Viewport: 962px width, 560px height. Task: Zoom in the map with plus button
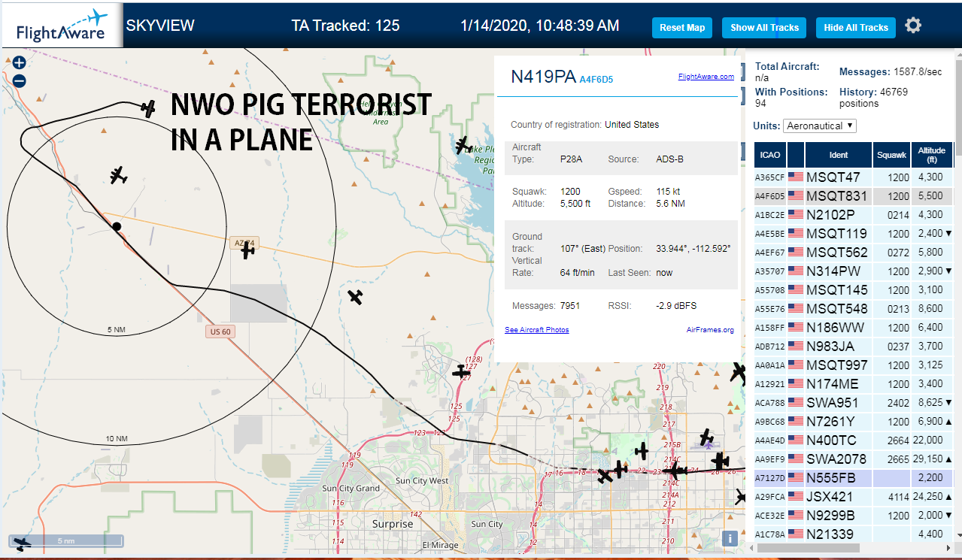pyautogui.click(x=20, y=64)
